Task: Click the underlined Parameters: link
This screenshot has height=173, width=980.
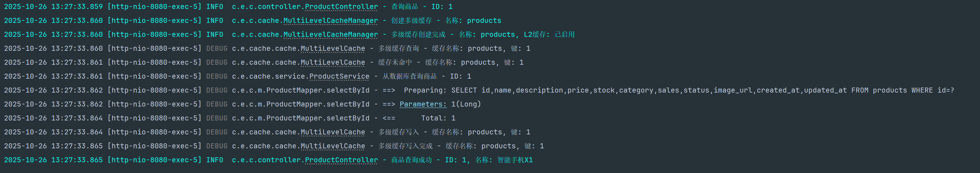Action: pos(423,104)
